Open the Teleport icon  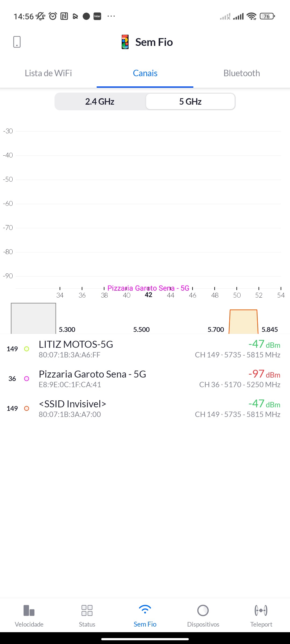point(261,610)
